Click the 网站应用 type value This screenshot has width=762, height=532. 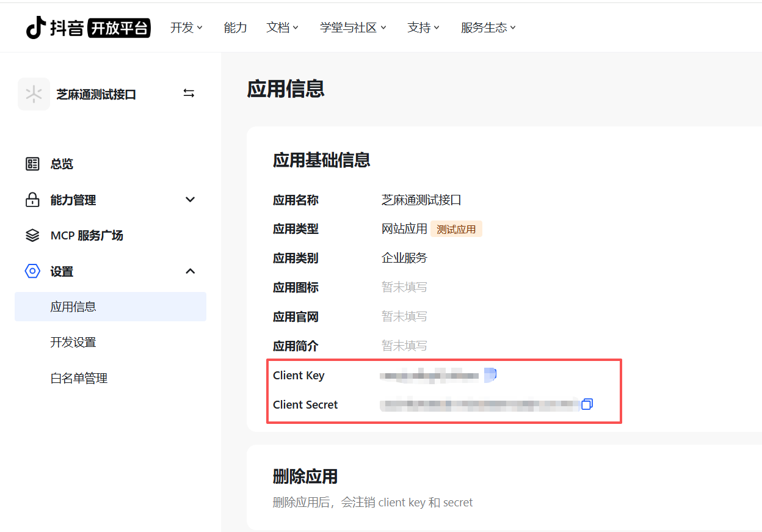(404, 229)
